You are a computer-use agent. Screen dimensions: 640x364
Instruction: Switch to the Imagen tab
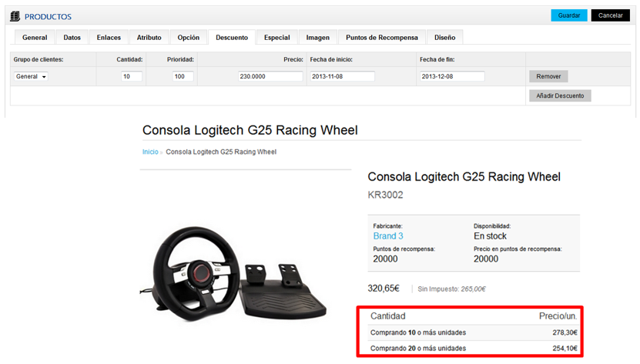click(317, 38)
